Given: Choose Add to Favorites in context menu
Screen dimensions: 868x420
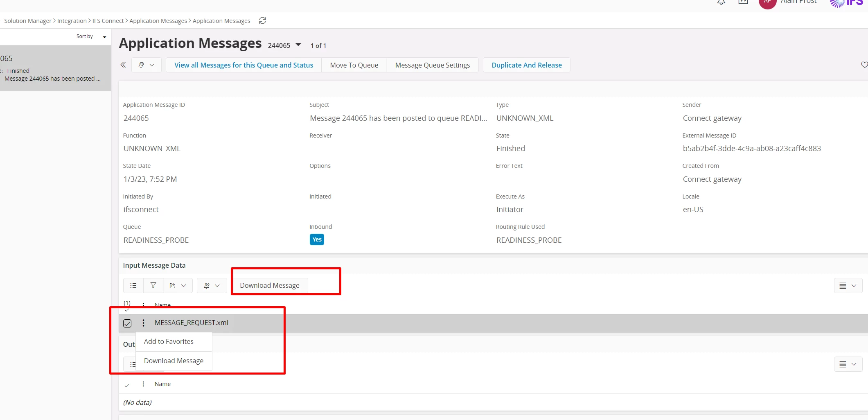Looking at the screenshot, I should [169, 341].
